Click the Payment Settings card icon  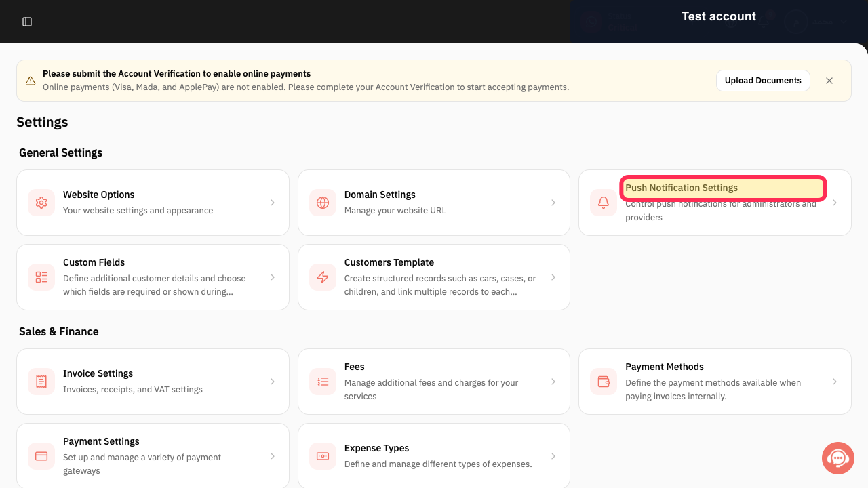tap(41, 456)
